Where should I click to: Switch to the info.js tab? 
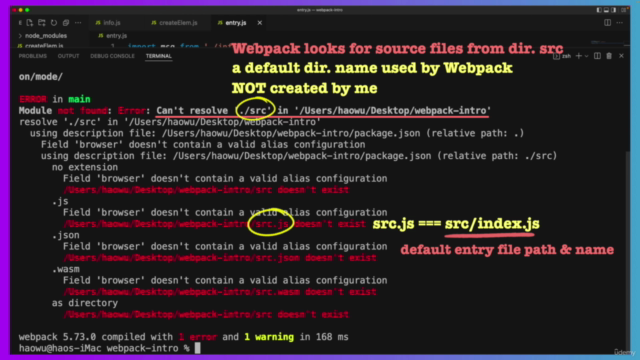(108, 23)
